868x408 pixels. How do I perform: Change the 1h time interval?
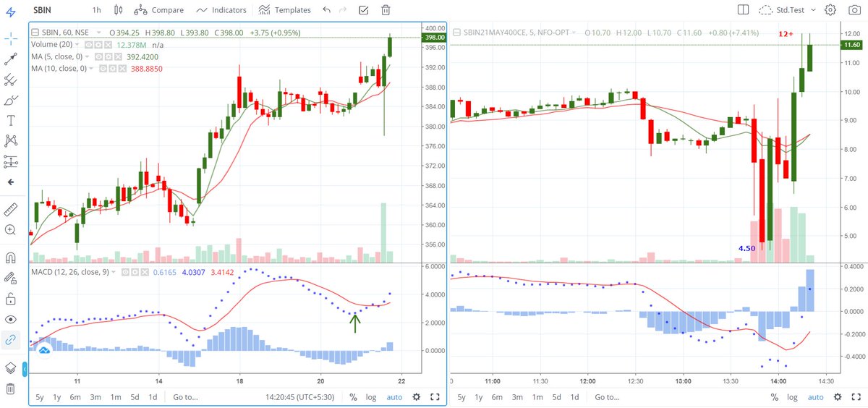click(x=97, y=10)
